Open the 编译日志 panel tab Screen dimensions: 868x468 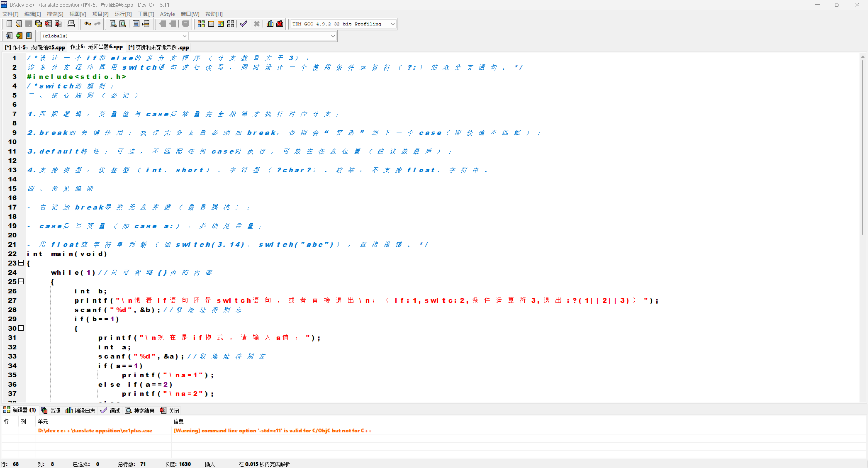click(x=81, y=411)
